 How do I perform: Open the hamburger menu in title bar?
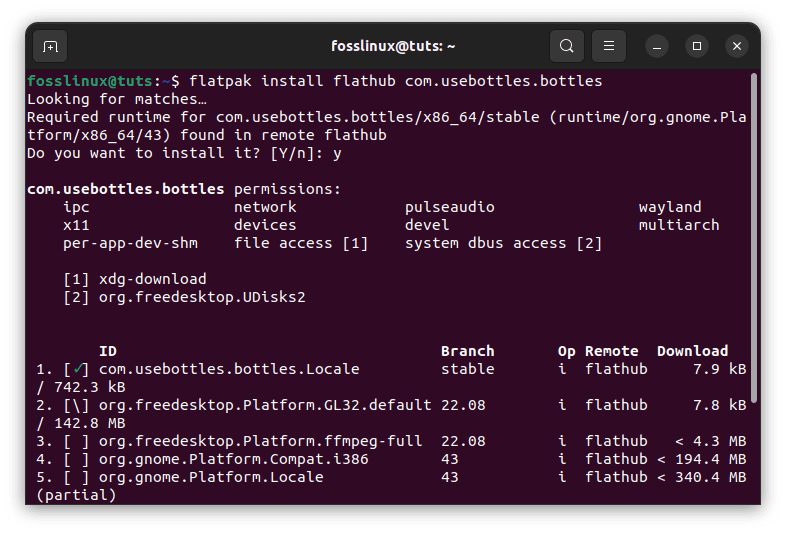[x=609, y=46]
